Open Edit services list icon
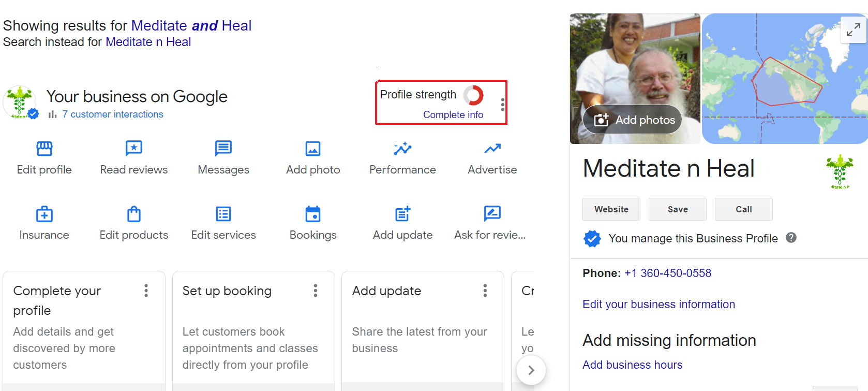868x391 pixels. (x=223, y=214)
